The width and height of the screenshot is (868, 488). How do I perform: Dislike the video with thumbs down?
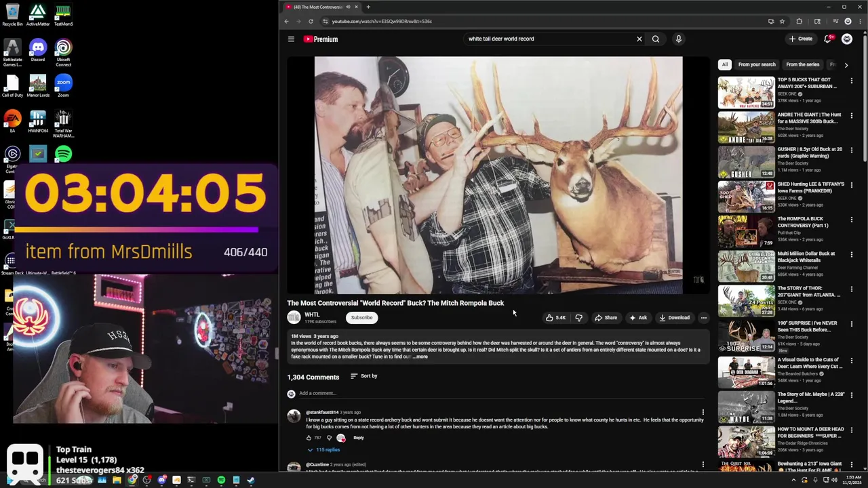[x=578, y=318]
